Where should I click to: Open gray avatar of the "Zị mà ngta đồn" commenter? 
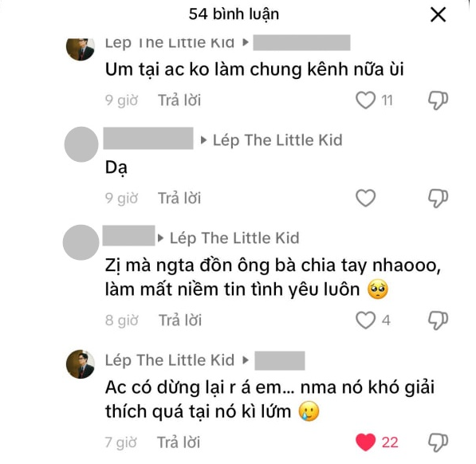[81, 242]
